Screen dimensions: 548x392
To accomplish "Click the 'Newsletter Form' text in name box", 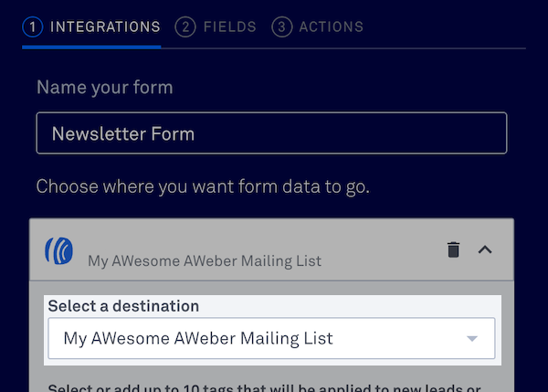I will 123,133.
